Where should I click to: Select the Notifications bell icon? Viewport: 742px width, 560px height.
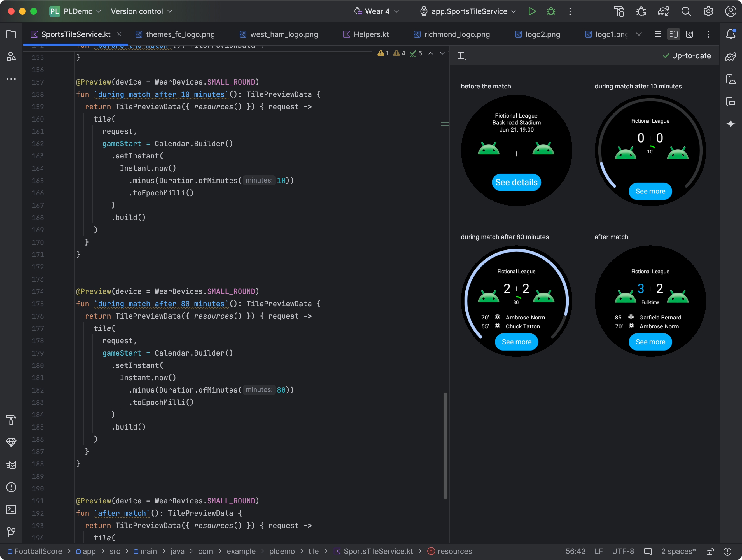pos(731,34)
